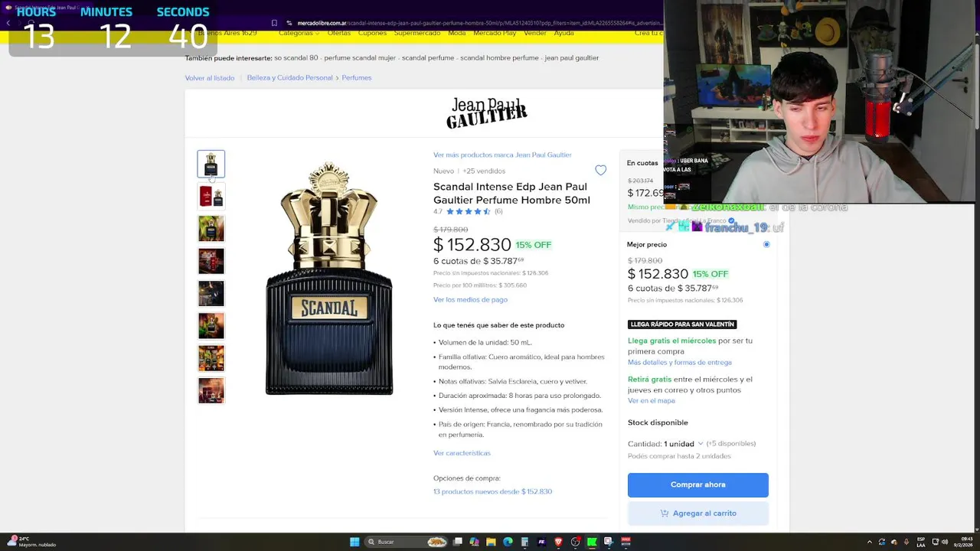Select the seventh product thumbnail
980x551 pixels.
(x=211, y=358)
